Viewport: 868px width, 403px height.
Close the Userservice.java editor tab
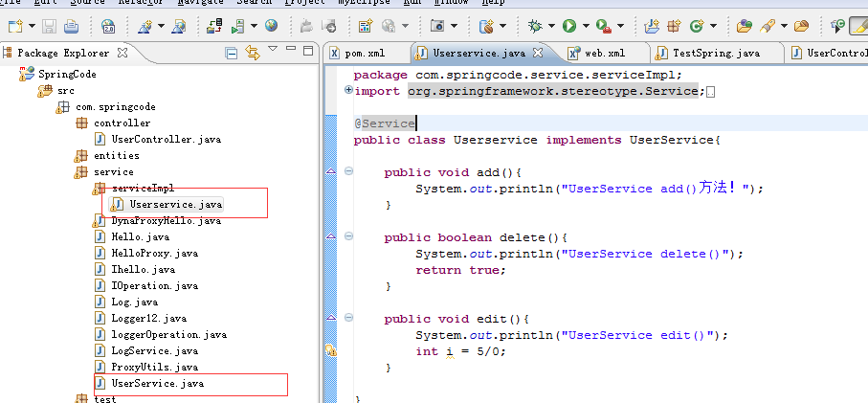pos(537,53)
